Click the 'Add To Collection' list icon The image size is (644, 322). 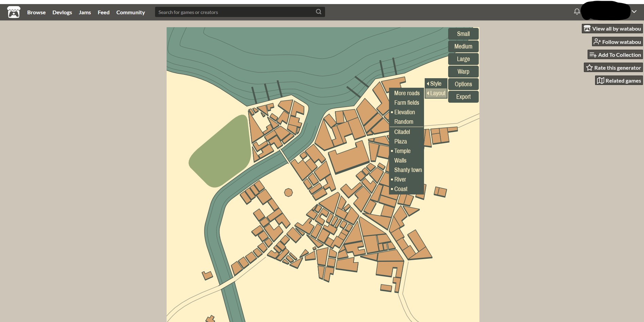[593, 54]
